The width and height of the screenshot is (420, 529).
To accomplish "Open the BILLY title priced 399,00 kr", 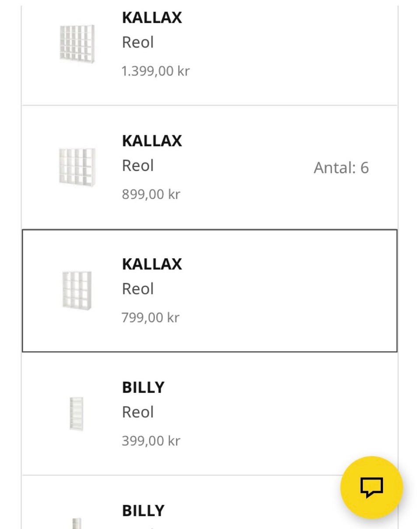I will pos(143,388).
